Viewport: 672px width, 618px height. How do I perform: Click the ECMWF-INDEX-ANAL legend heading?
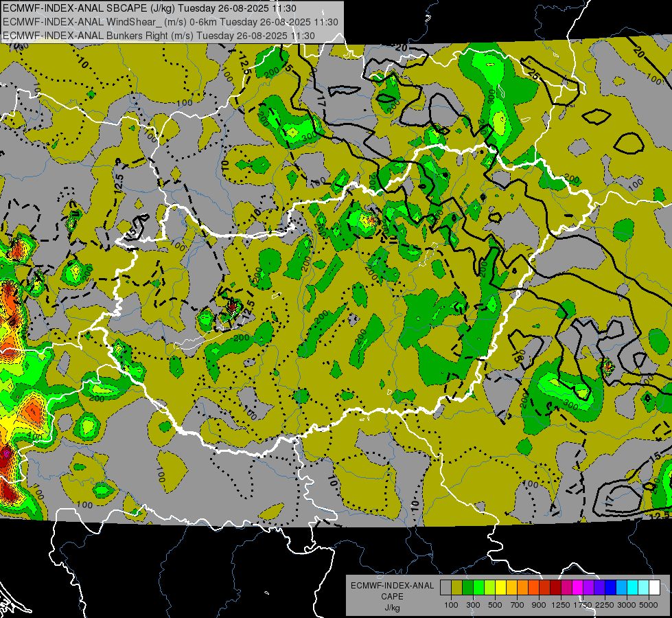point(393,586)
